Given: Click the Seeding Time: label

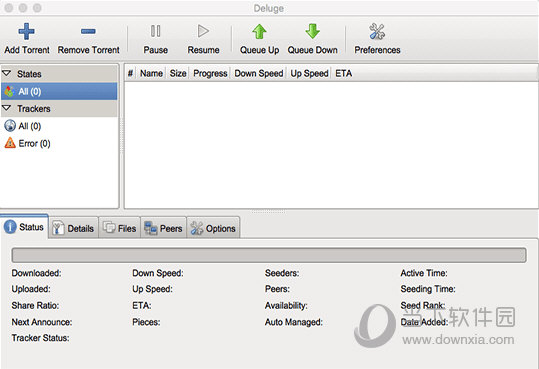Looking at the screenshot, I should pos(428,289).
